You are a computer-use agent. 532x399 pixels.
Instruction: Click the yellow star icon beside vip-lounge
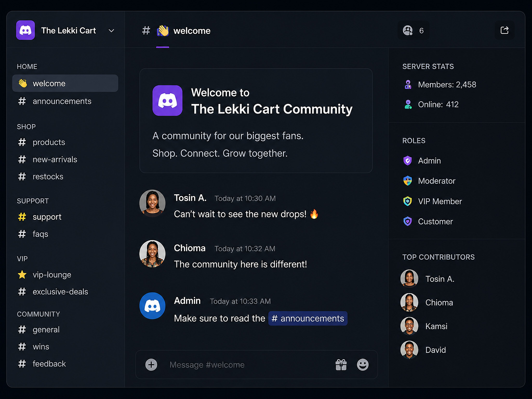22,275
